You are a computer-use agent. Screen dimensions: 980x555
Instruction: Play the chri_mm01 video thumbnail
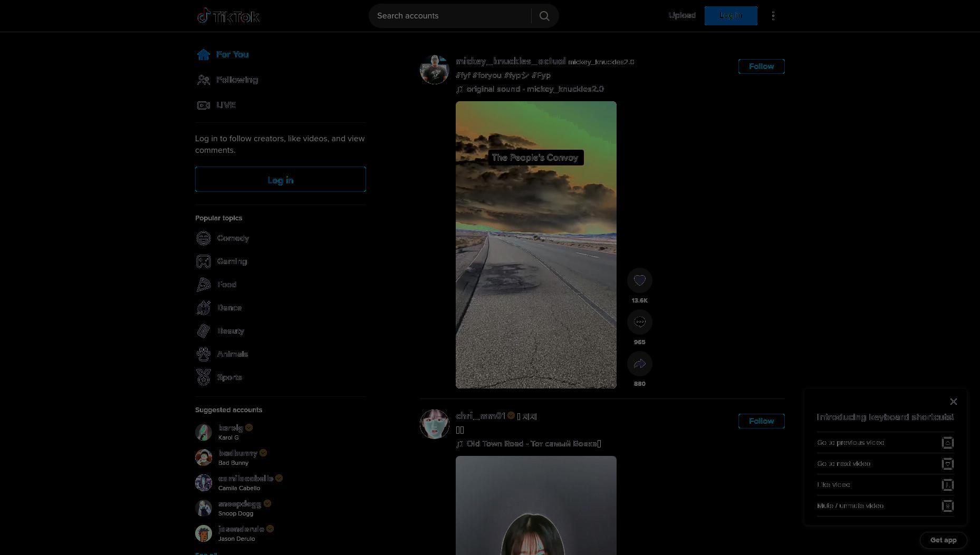click(536, 505)
